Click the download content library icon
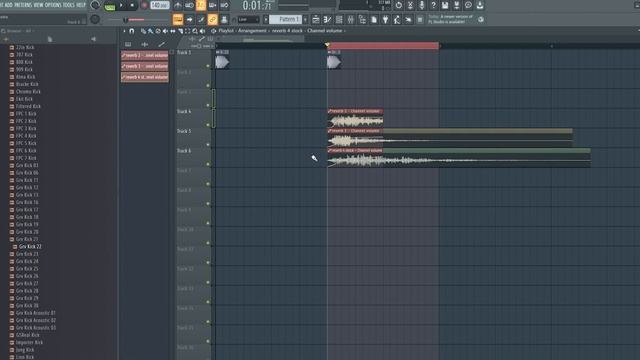This screenshot has height=360, width=640. (480, 5)
